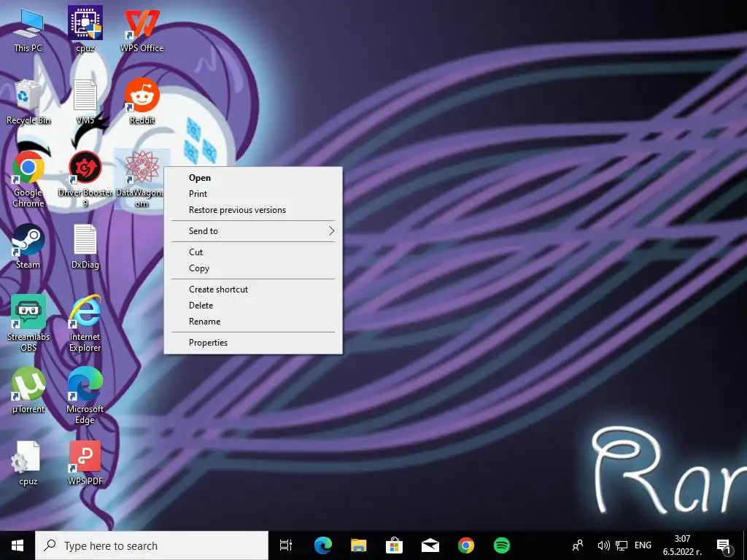Choose Restore previous versions
Screen dimensions: 747x560
(253, 210)
